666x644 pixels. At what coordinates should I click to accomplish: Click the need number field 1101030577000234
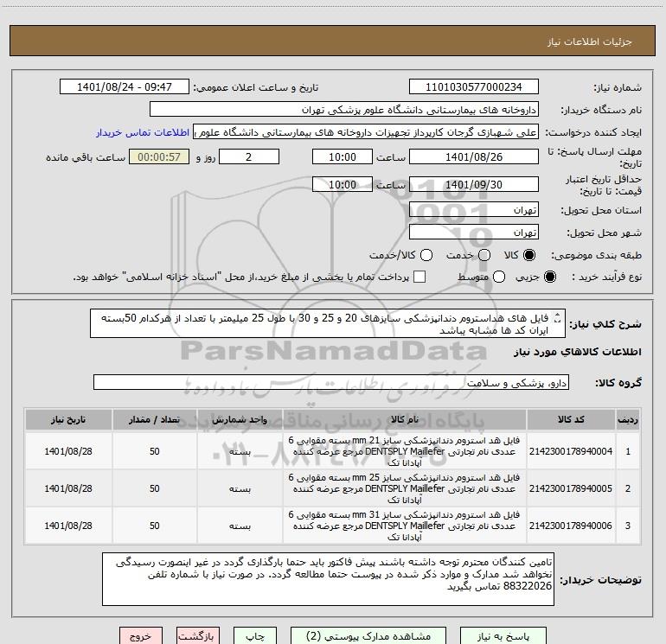(x=474, y=87)
